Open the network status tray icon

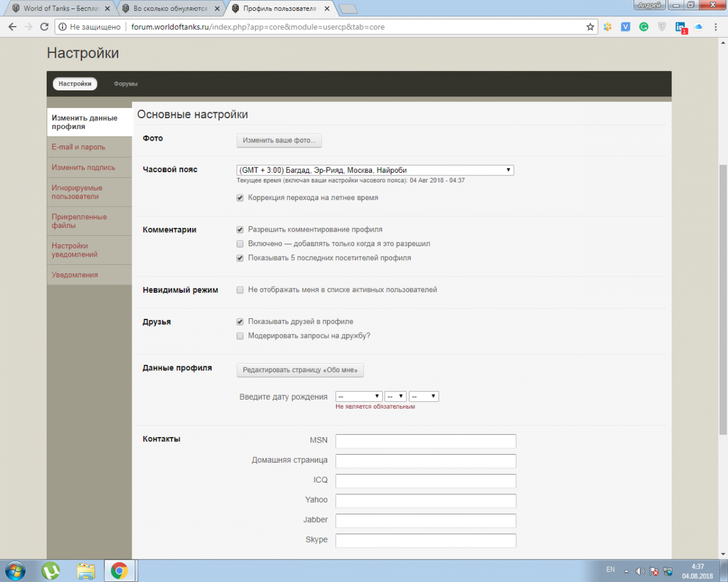[668, 570]
